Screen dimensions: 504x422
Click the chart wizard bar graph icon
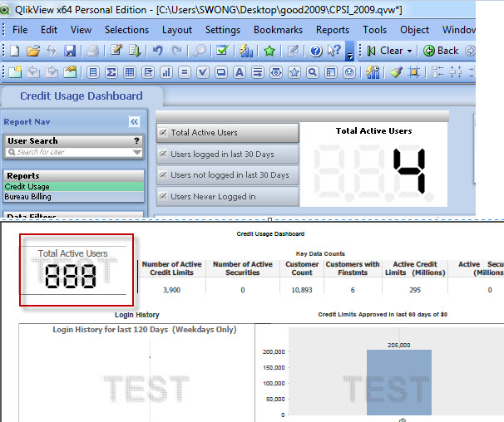tap(246, 51)
